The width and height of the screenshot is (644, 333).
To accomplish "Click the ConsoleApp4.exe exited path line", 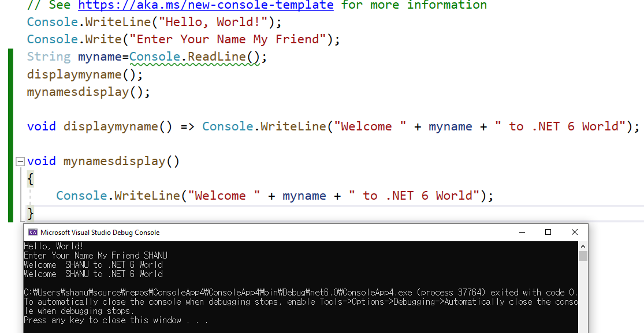I will pos(301,293).
